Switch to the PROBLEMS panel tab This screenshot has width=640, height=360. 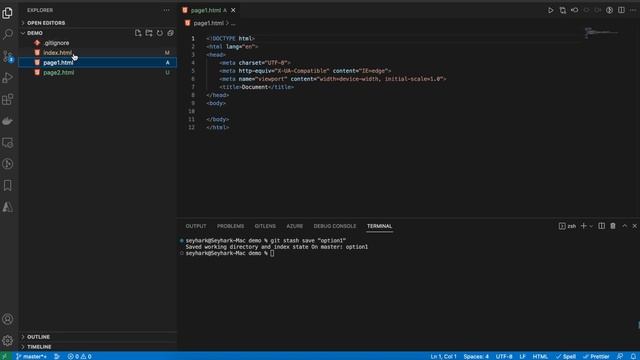coord(231,226)
